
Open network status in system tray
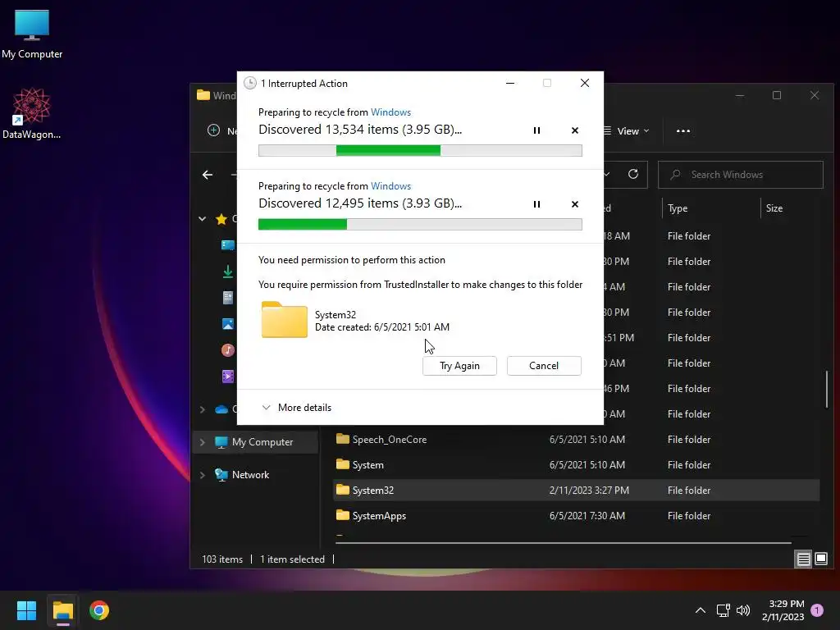click(x=724, y=610)
